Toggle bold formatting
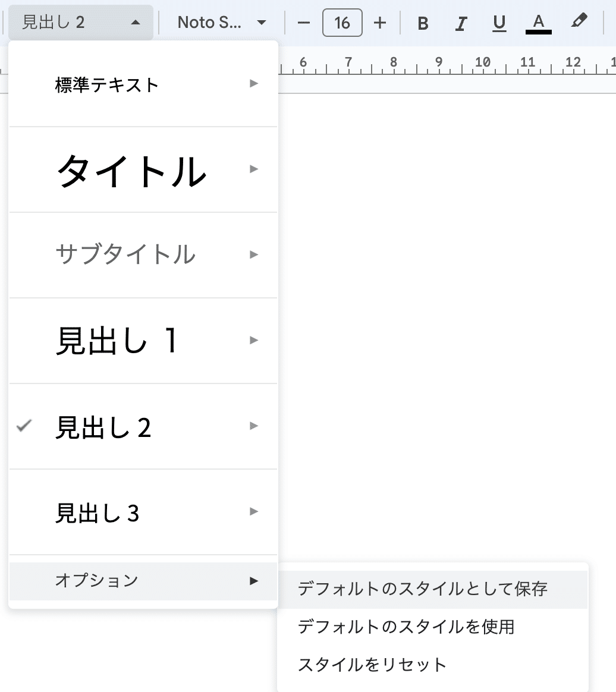 [x=423, y=23]
